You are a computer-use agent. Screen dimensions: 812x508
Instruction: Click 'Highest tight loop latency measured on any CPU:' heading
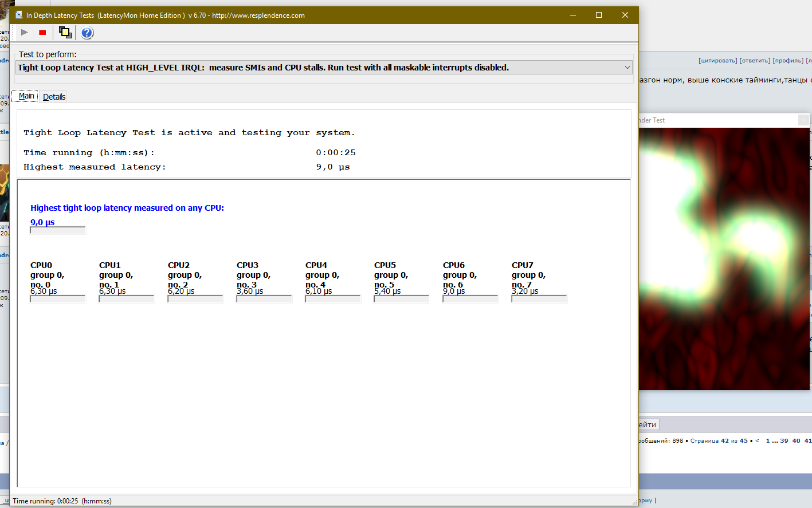127,208
